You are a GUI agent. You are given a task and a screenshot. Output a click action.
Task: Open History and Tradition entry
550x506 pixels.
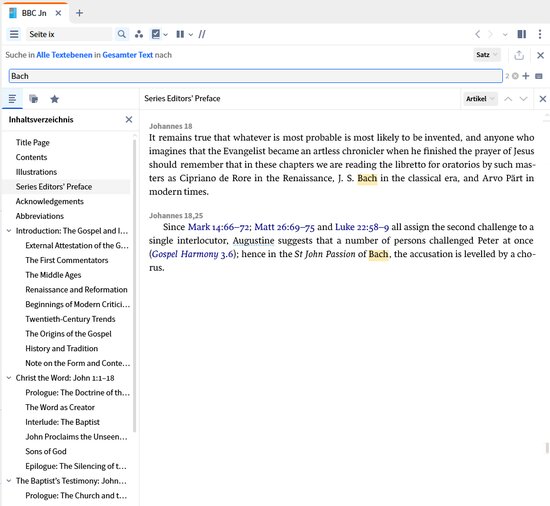[x=62, y=349]
